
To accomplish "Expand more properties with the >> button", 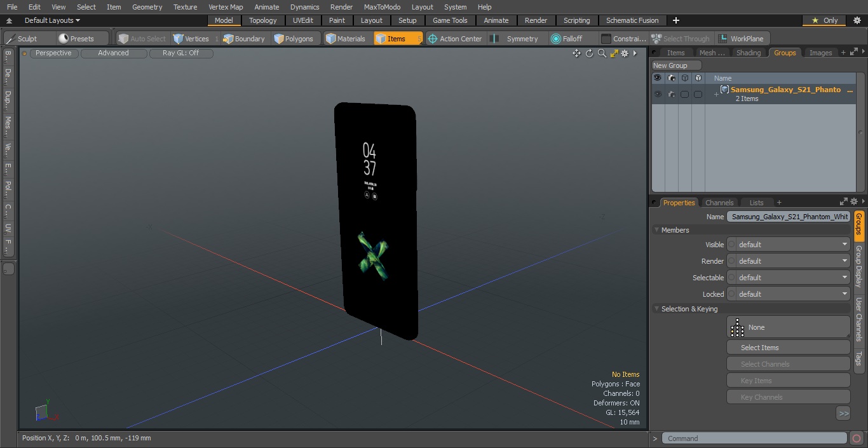I will point(843,413).
